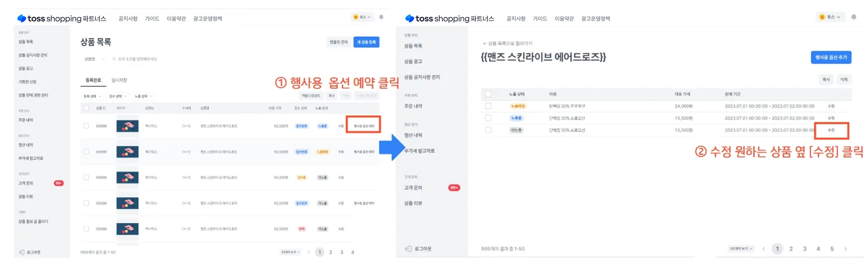This screenshot has height=271, width=868.
Task: Click the 행사용 옵션 추가 button
Action: [x=831, y=57]
